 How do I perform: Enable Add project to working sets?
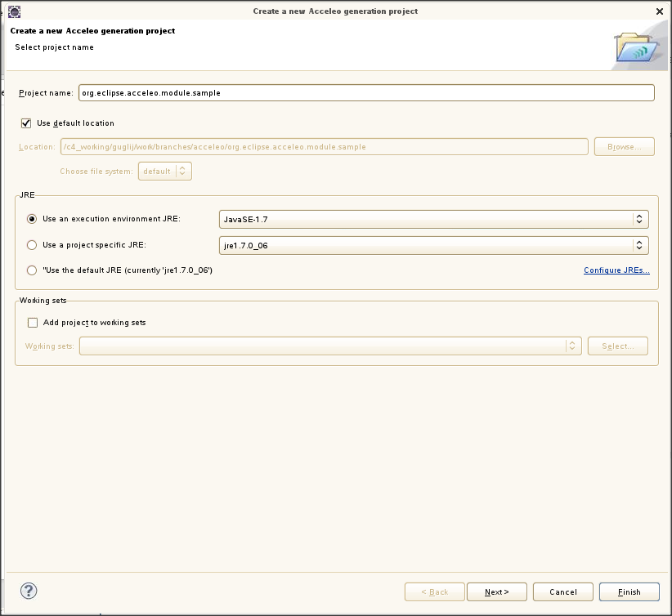coord(33,323)
